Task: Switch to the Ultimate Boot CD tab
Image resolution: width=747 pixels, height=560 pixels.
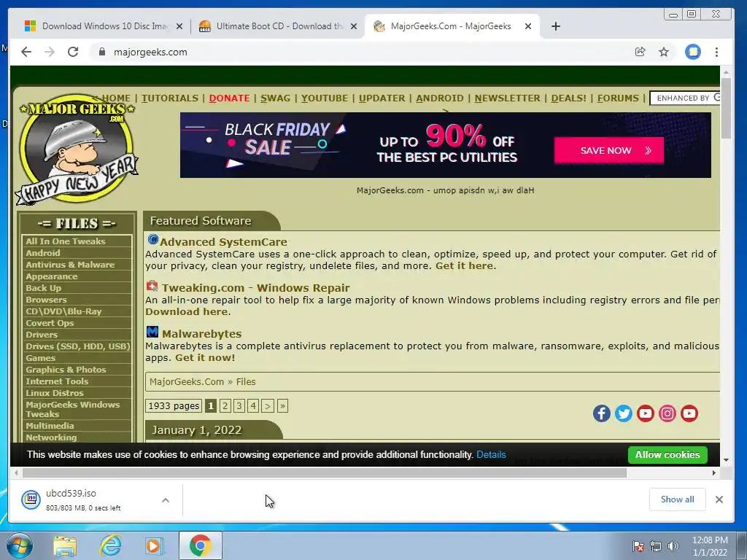Action: pyautogui.click(x=279, y=26)
